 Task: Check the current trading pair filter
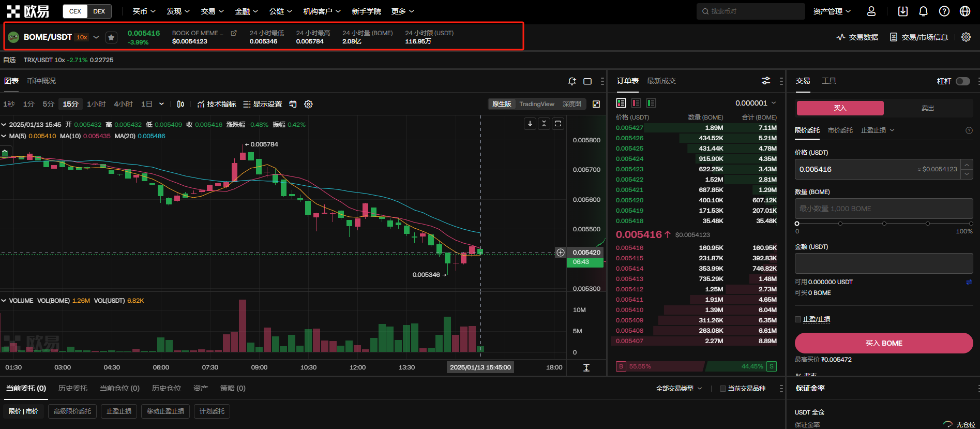click(723, 389)
